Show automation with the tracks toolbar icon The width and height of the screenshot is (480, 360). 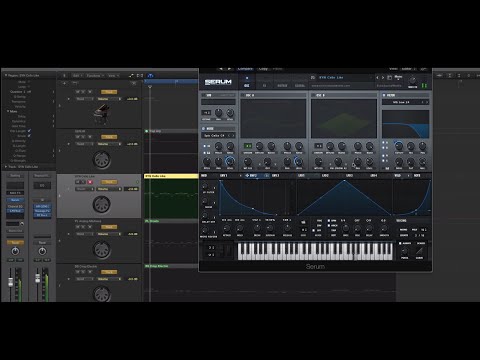click(132, 76)
